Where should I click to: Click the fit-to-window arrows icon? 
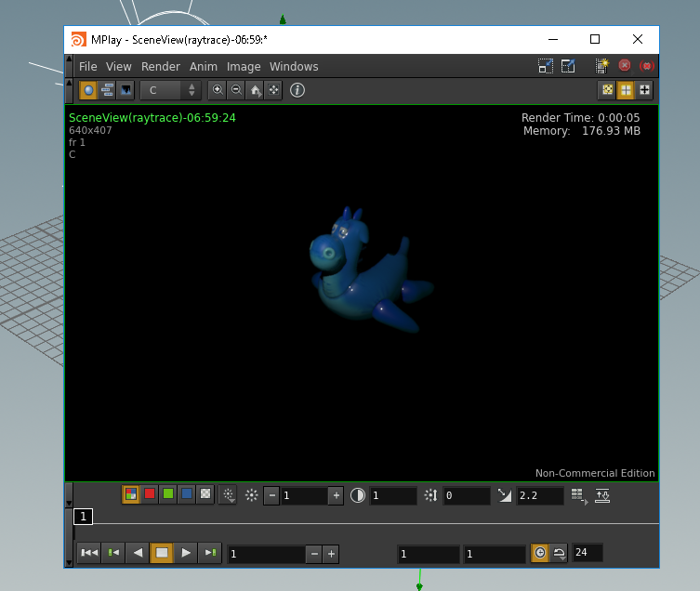(273, 90)
